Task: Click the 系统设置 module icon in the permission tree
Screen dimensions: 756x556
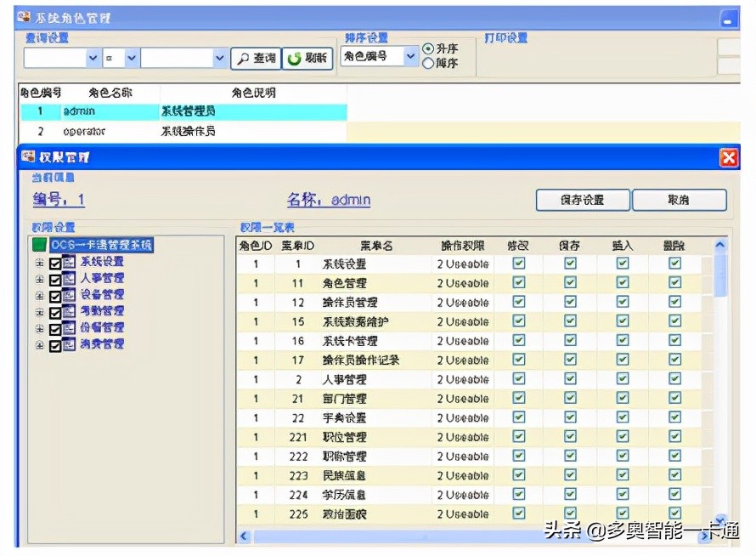Action: [68, 262]
